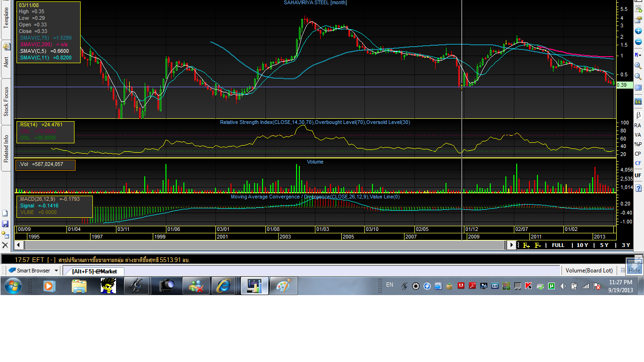Switch to the @Market tab
The height and width of the screenshot is (362, 644).
click(94, 271)
